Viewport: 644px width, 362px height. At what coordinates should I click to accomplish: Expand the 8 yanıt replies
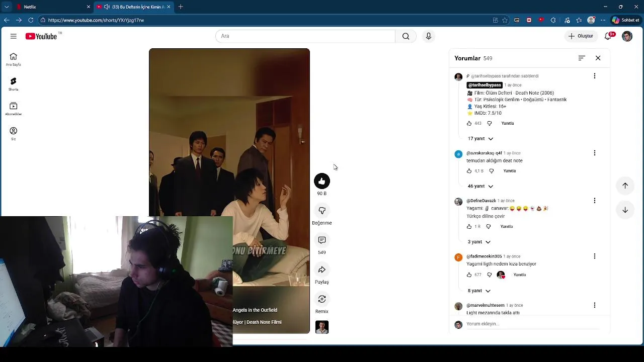click(479, 291)
